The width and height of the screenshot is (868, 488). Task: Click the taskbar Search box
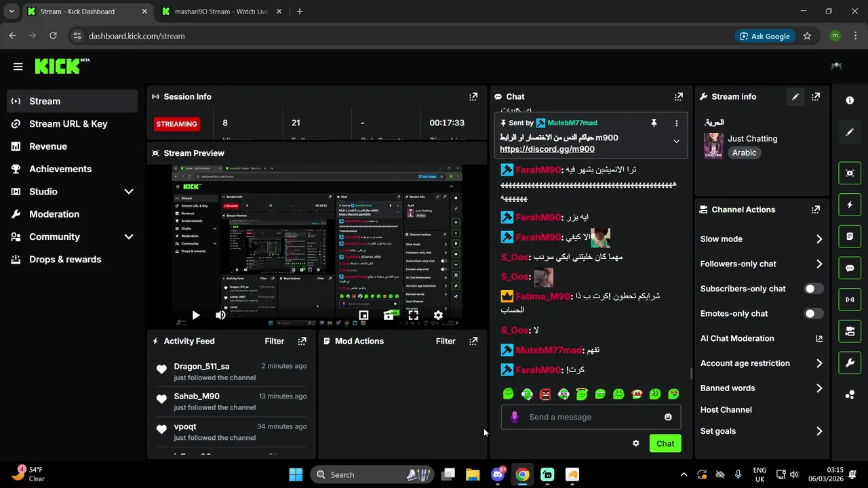click(374, 474)
